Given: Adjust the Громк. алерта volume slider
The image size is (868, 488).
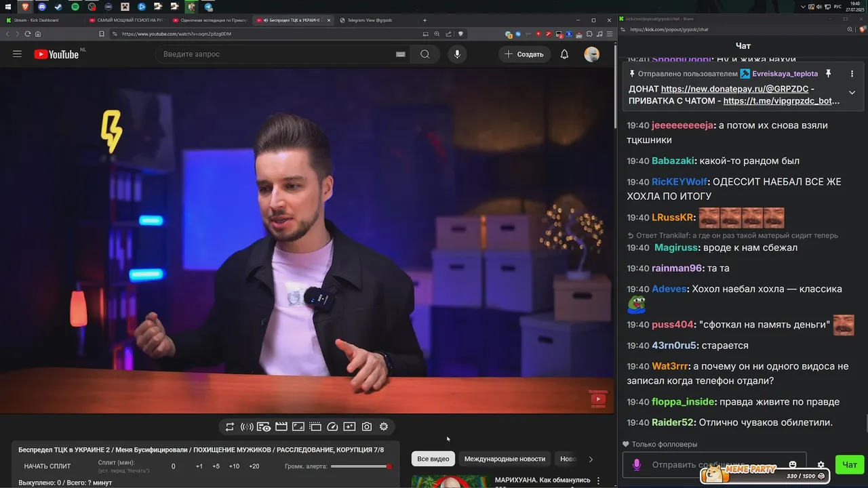Looking at the screenshot, I should [x=360, y=466].
